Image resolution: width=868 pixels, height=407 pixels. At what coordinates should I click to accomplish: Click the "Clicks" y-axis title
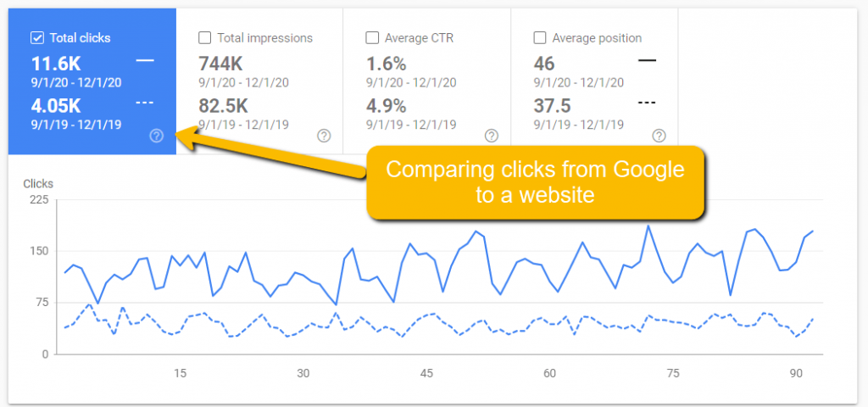point(38,183)
